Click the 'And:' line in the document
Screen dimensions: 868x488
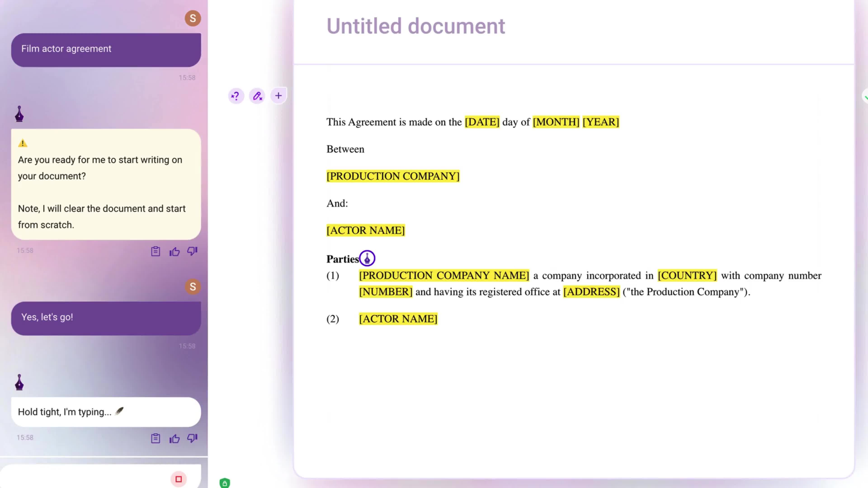point(337,203)
